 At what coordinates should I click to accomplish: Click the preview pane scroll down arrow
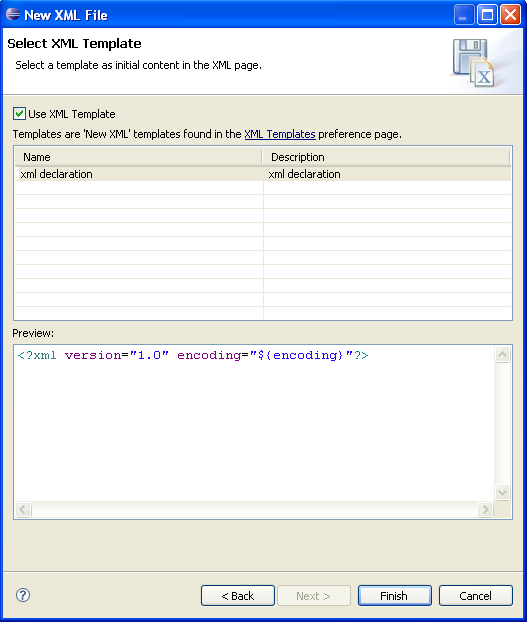(502, 493)
